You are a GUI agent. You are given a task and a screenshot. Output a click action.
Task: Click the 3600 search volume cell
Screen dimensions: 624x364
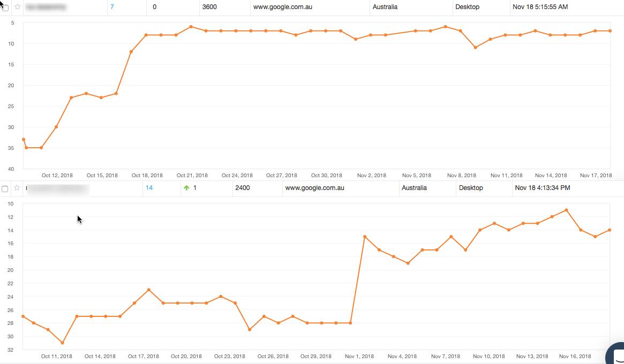coord(209,7)
